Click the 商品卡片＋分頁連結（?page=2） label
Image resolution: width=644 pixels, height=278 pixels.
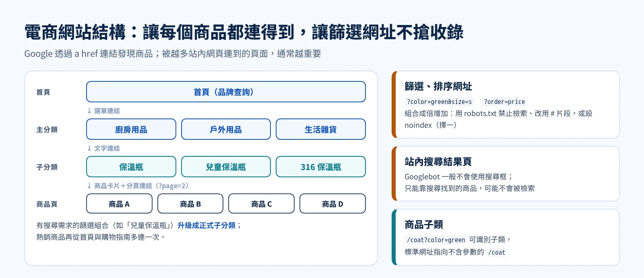coord(138,186)
